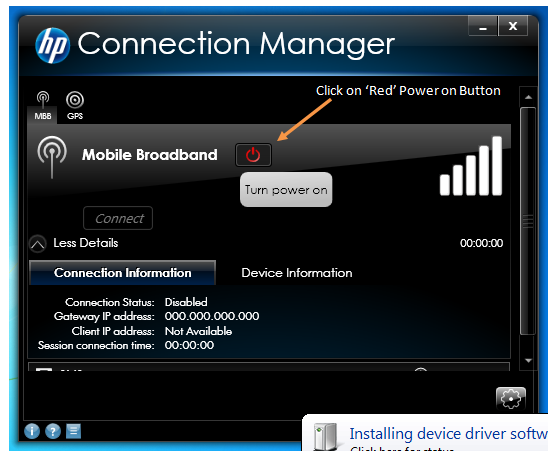Switch to the GPS tab

pos(75,106)
